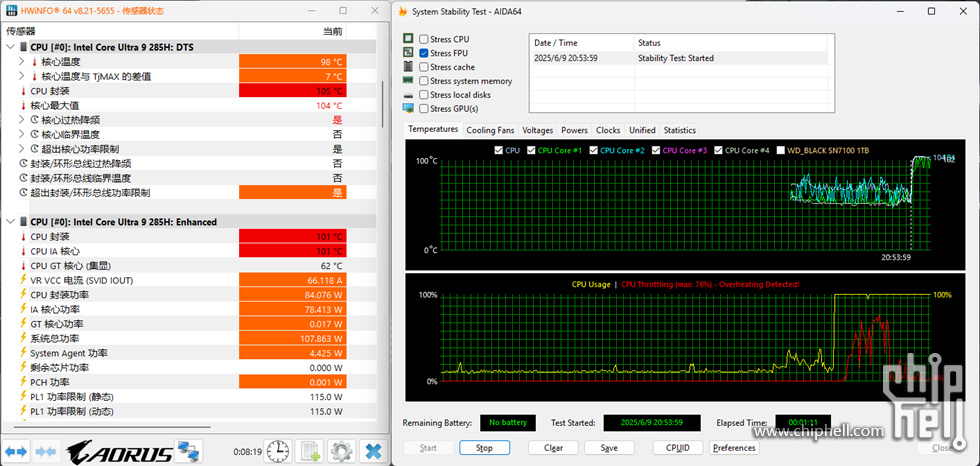
Task: Click chip icon of CPU DTS section header
Action: [24, 47]
